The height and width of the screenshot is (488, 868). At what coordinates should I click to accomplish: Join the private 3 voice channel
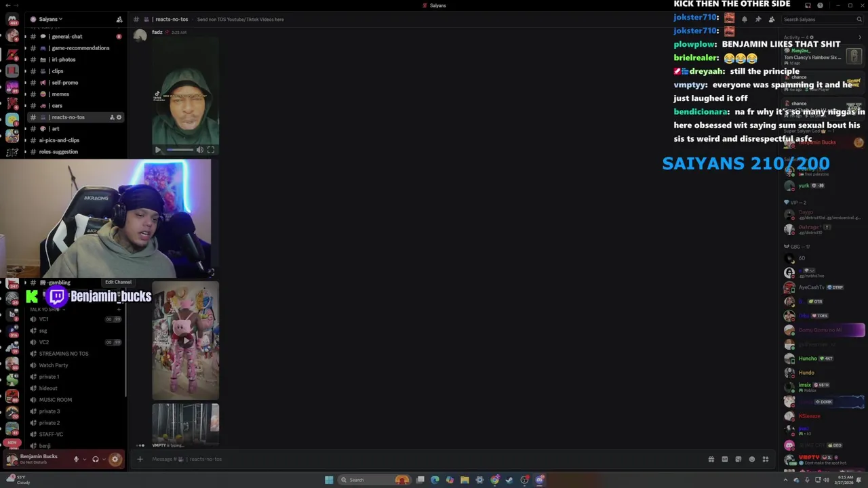click(x=75, y=411)
